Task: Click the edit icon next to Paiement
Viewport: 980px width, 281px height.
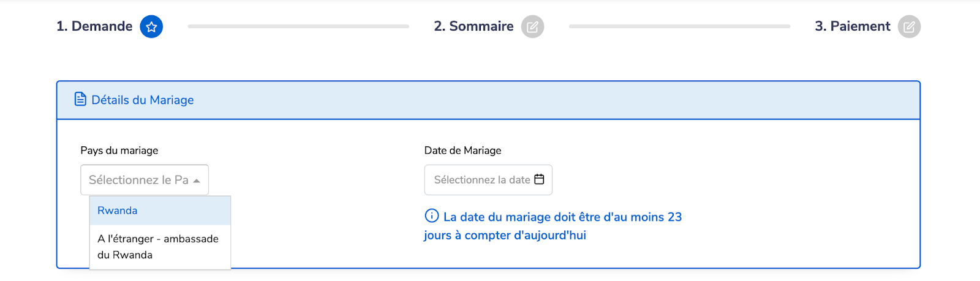Action: point(909,26)
